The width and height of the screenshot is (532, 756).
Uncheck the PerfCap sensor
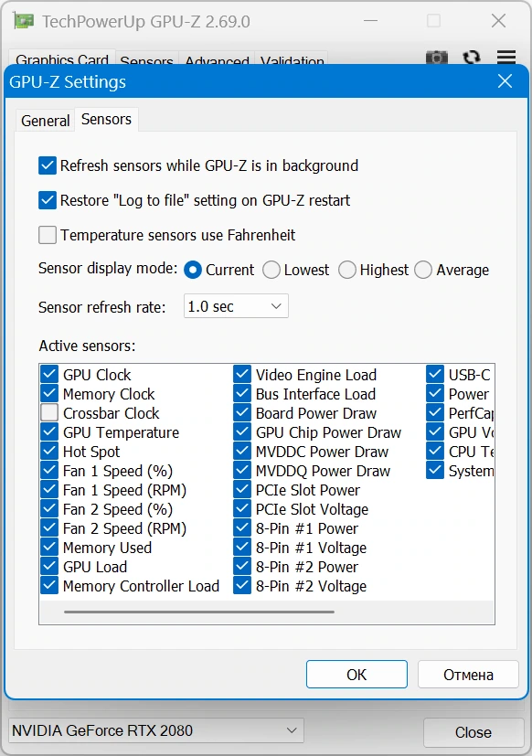tap(435, 412)
